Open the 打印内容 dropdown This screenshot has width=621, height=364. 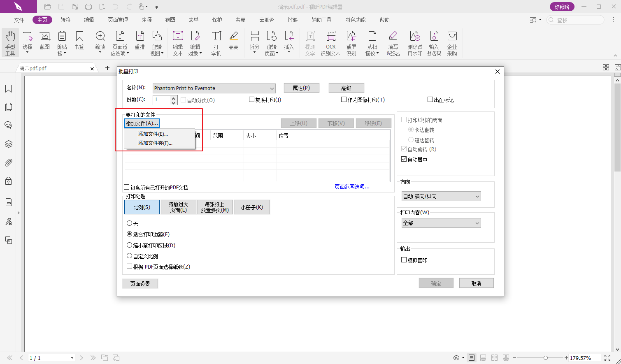point(441,223)
